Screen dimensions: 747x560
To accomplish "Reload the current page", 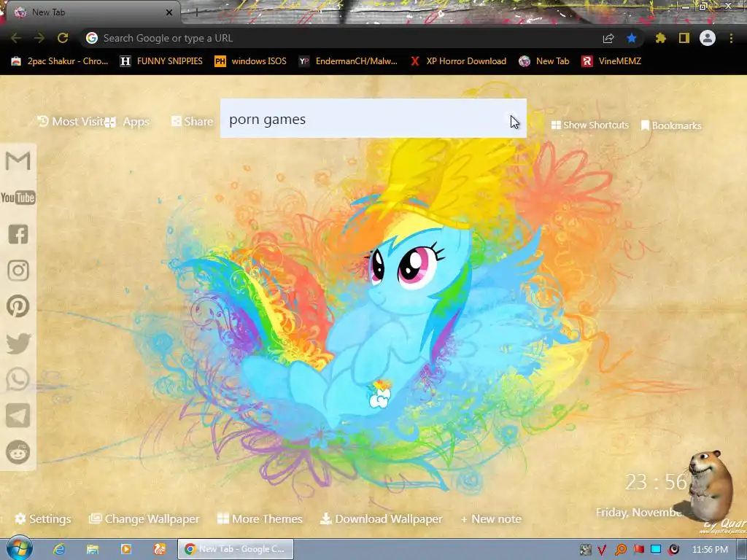I will (x=63, y=38).
